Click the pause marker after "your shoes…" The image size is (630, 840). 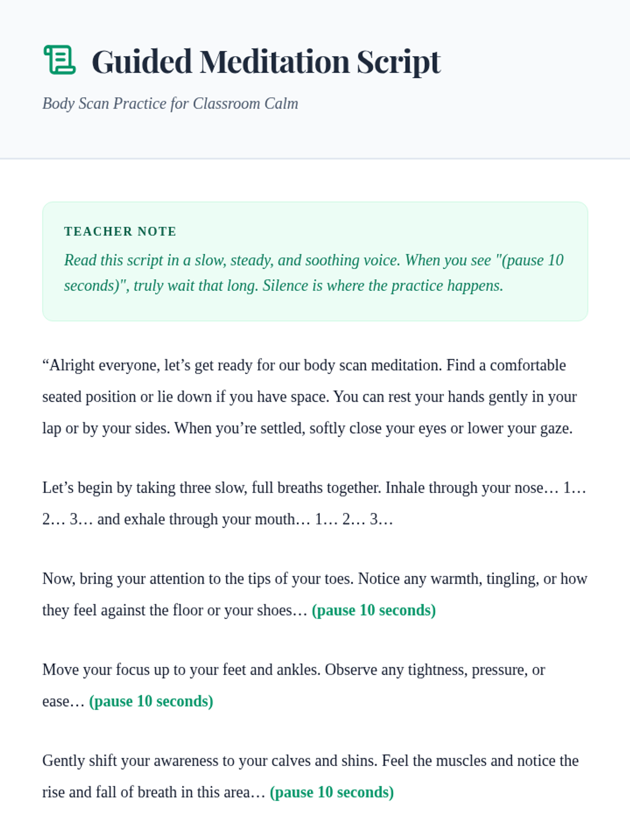point(373,611)
